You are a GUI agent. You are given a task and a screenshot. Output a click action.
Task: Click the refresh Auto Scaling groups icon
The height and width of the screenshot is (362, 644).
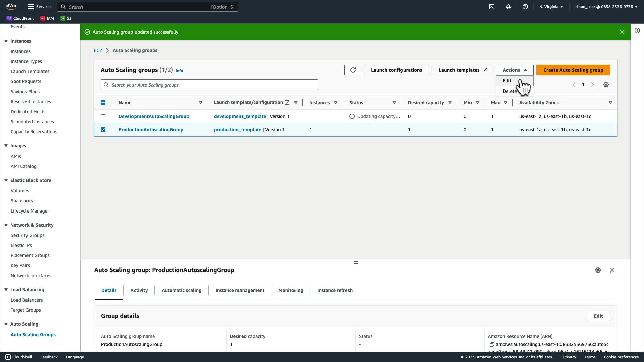[x=353, y=70]
